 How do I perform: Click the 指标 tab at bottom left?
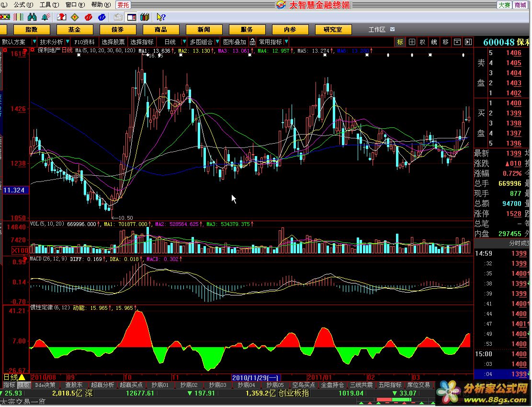pyautogui.click(x=10, y=385)
